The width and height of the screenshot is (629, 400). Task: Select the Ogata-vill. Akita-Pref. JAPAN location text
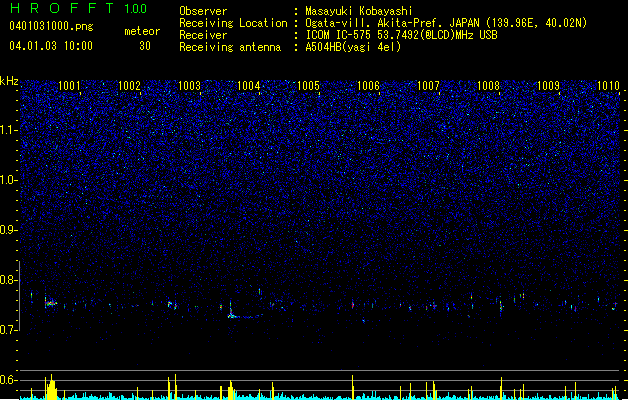392,23
